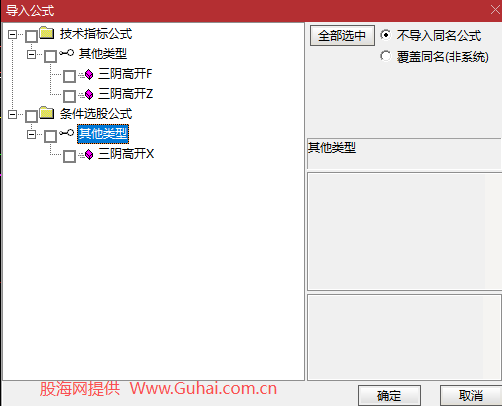Click the key icon beside the highlighted 其他类型

66,133
